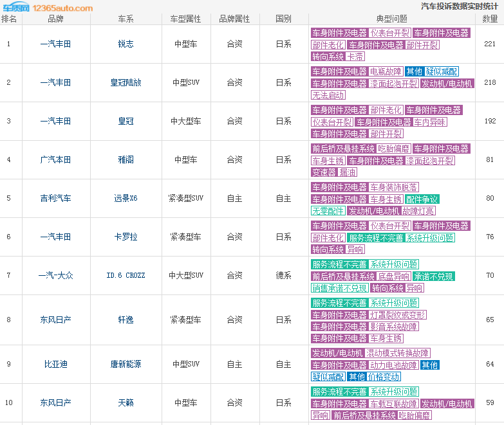Open the 远景X6 car series link
The image size is (504, 425).
(126, 198)
